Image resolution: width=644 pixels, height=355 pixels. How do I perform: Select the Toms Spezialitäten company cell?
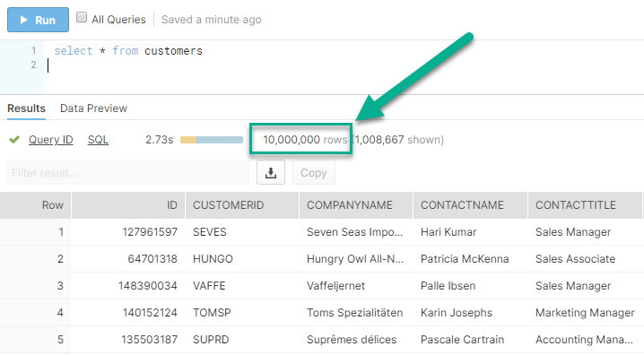point(356,313)
